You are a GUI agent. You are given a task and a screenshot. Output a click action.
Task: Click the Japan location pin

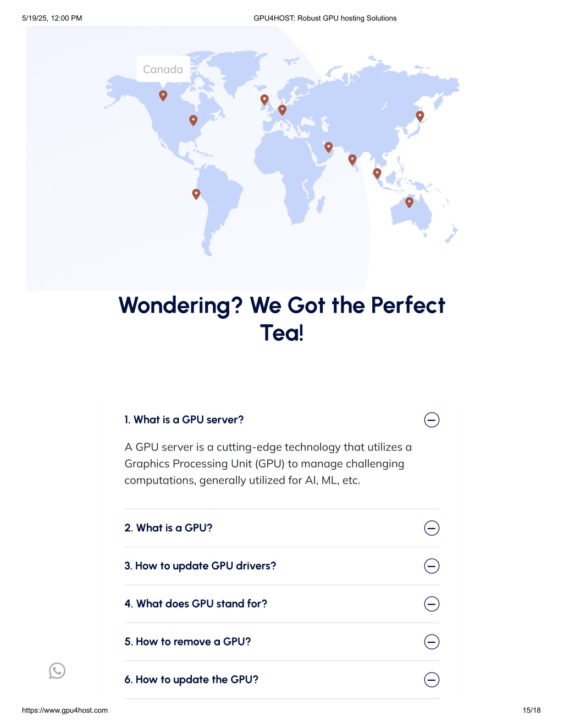[x=420, y=116]
